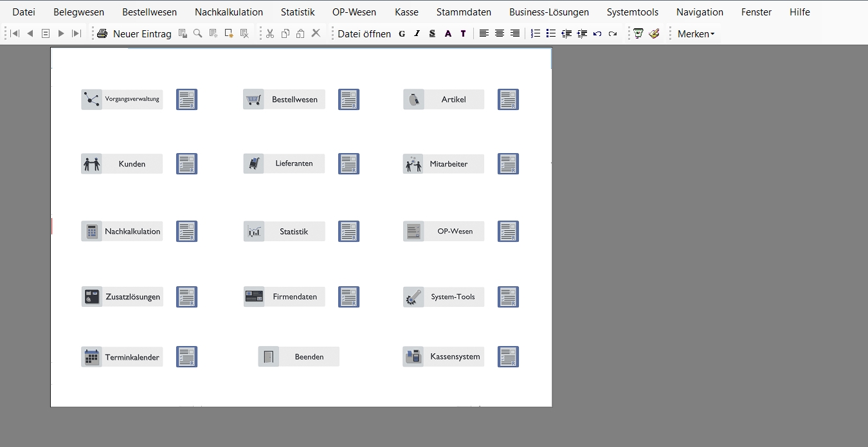Jump to the last record in the toolbar
868x447 pixels.
(x=77, y=33)
